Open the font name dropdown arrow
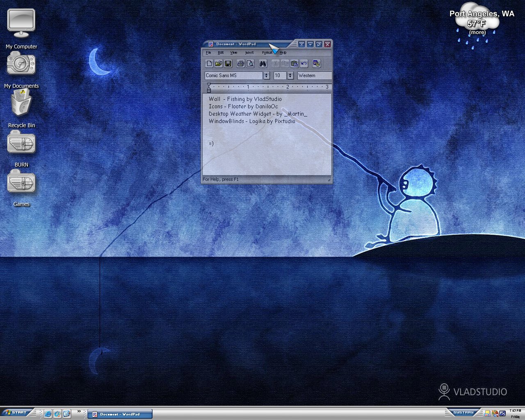This screenshot has width=525, height=420. tap(266, 75)
